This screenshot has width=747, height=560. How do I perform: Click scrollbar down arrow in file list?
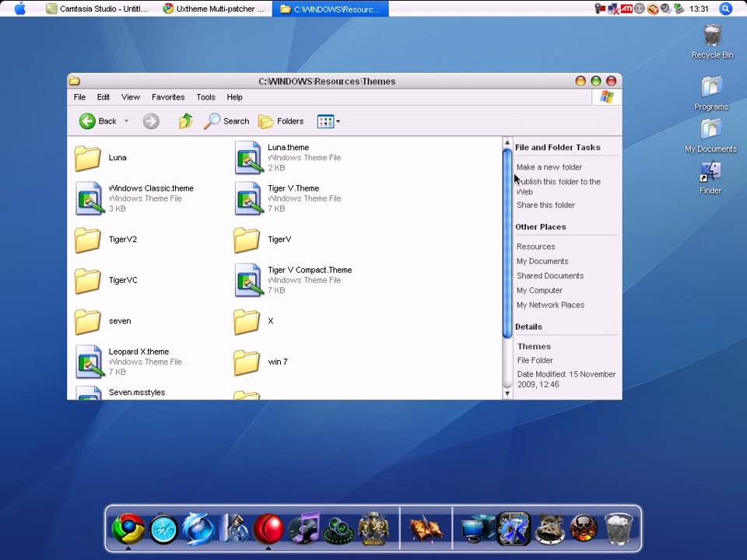coord(507,394)
